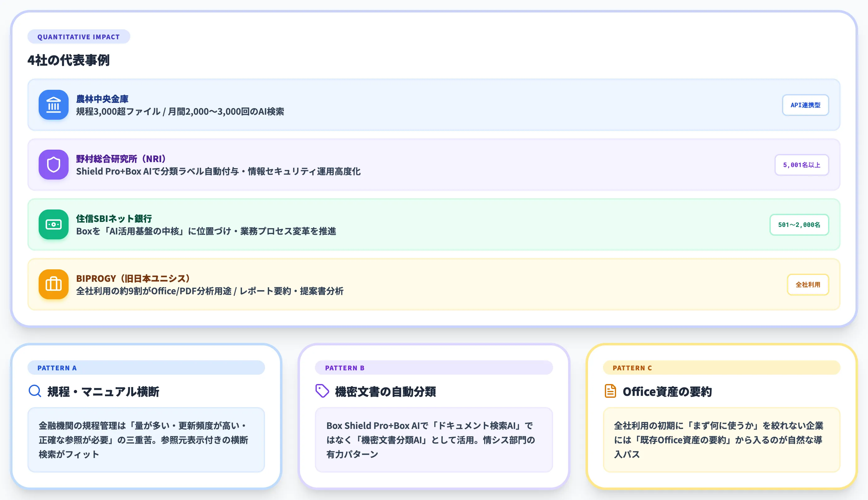Click the 501〜2,000名 badge

click(799, 224)
